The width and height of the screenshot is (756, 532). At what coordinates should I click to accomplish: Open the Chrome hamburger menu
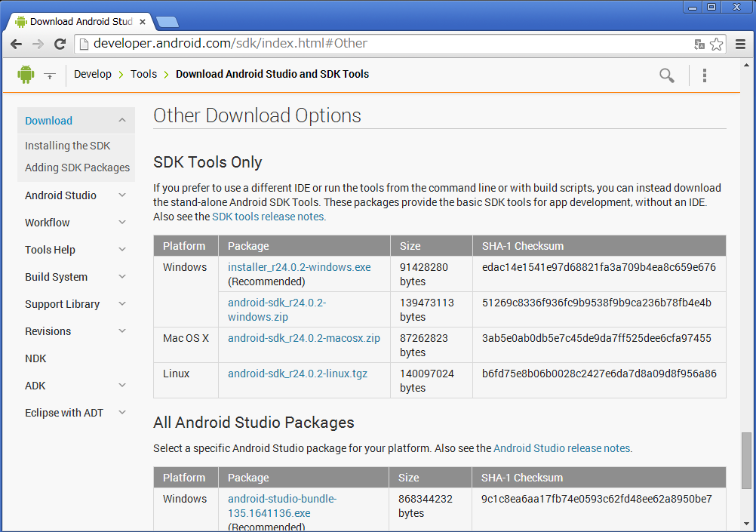pos(741,45)
